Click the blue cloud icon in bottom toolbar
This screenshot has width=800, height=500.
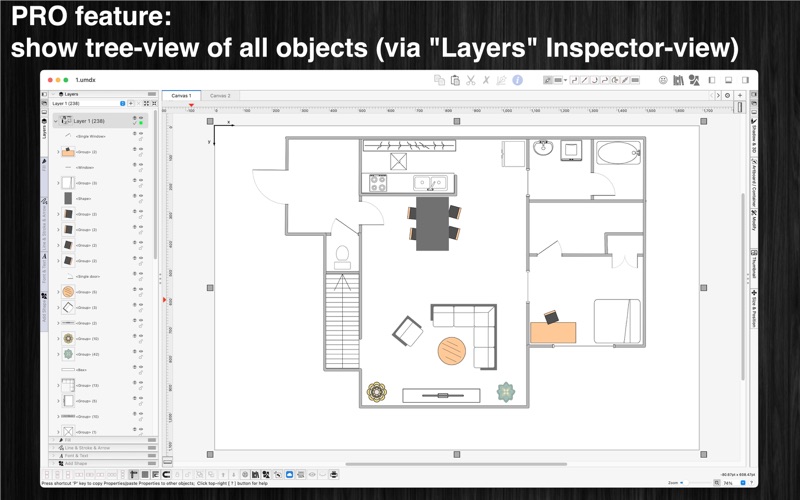(x=289, y=474)
